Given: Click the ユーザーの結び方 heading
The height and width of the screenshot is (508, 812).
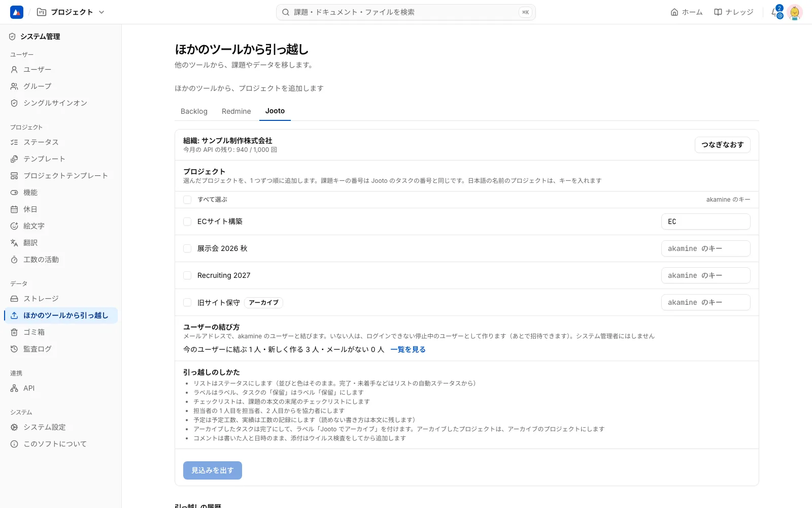Looking at the screenshot, I should 211,327.
